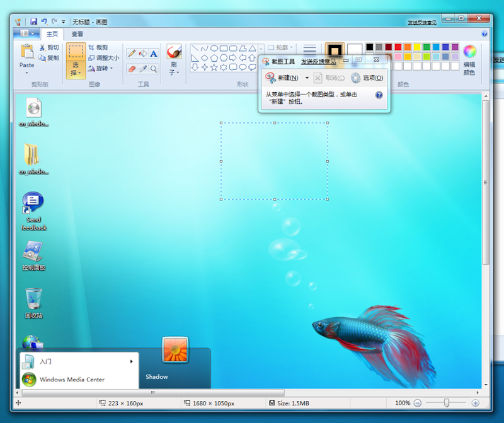Open the Snipping Tool New mode dropdown arrow
The image size is (504, 423).
coord(307,78)
